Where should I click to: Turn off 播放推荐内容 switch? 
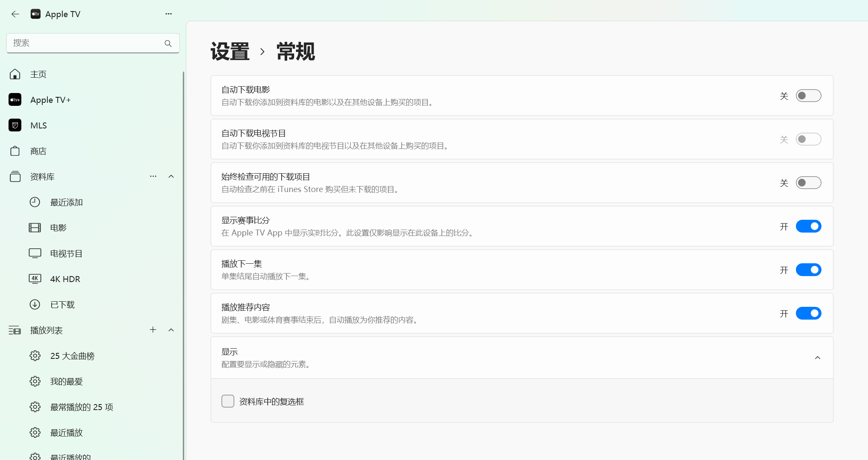pyautogui.click(x=808, y=313)
